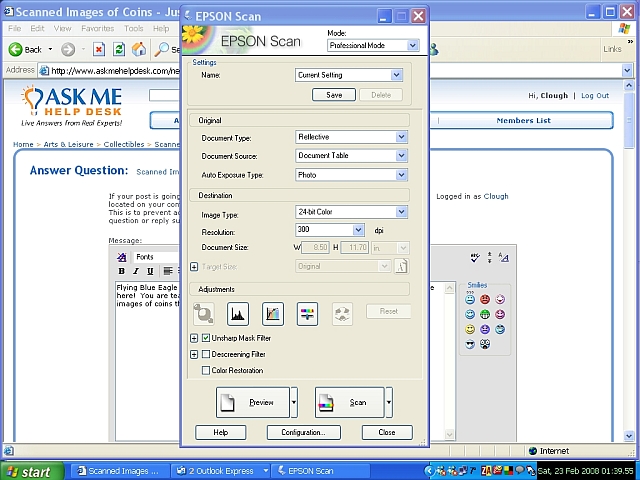Image resolution: width=640 pixels, height=480 pixels.
Task: Open Configuration dialog
Action: (304, 432)
